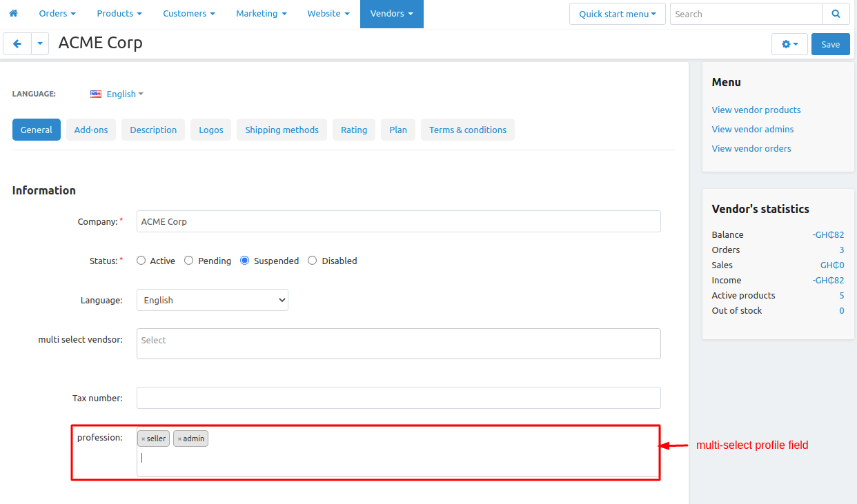Click the Tax number field

pos(399,398)
